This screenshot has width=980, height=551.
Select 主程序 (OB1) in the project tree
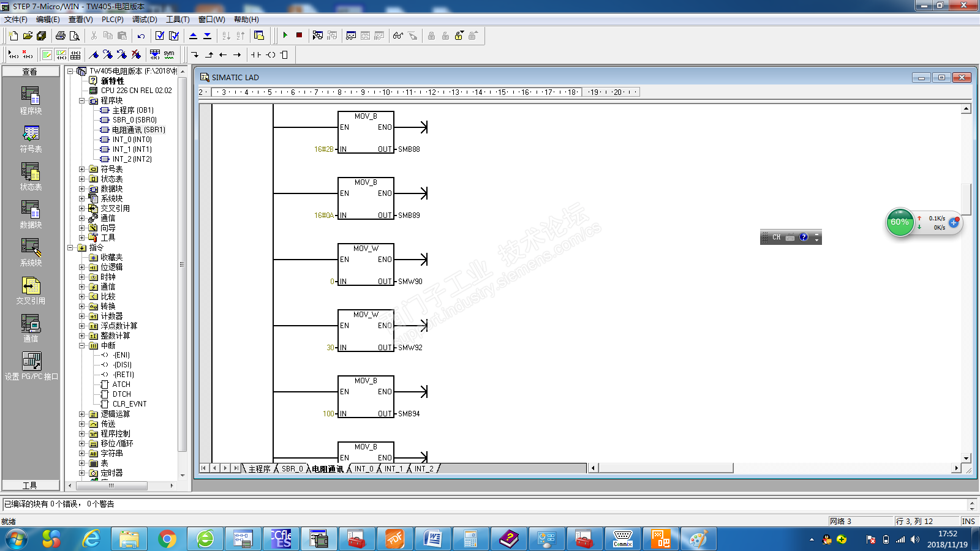click(133, 110)
